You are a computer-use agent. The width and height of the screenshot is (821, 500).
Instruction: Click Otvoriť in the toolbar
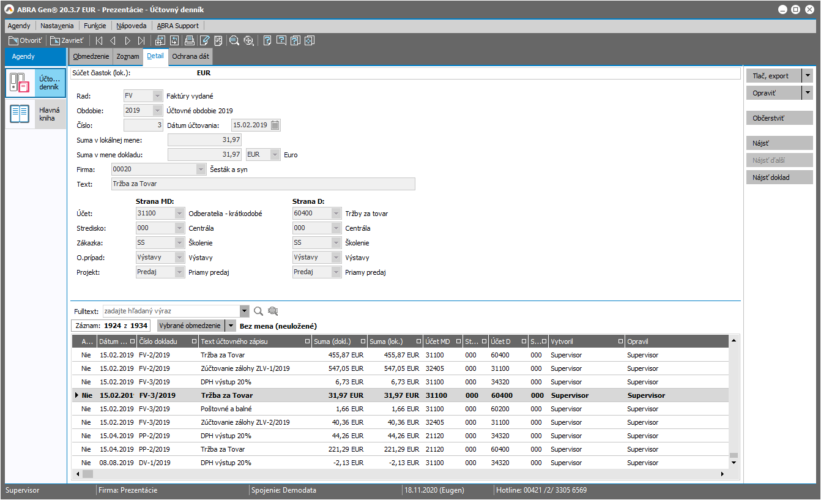pos(25,41)
